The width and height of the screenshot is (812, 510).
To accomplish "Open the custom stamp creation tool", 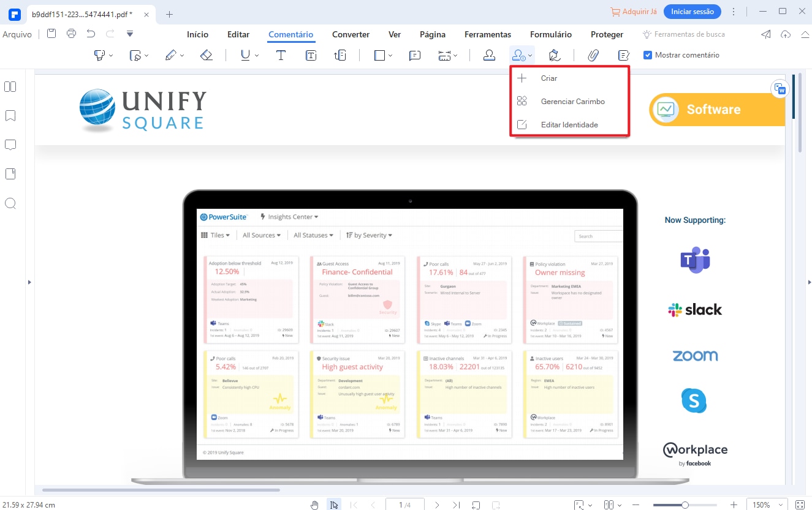I will pos(519,55).
